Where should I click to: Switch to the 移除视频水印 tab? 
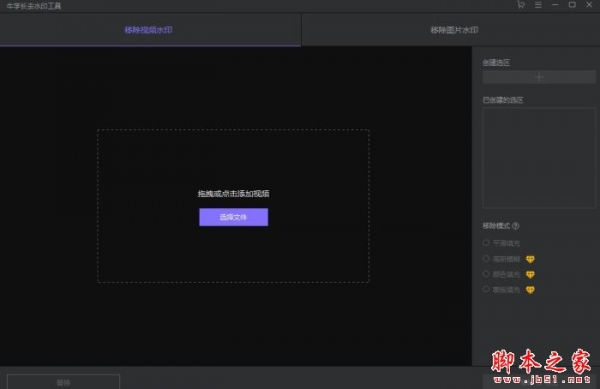coord(150,30)
